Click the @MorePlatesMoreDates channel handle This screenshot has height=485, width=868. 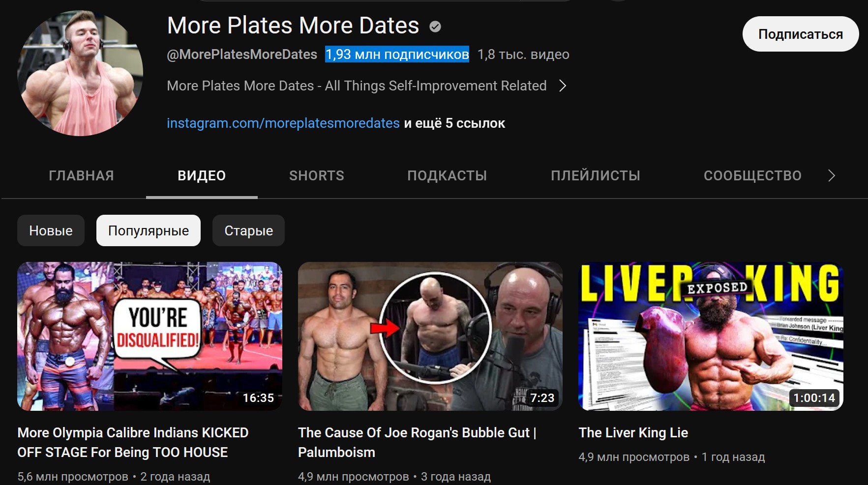pyautogui.click(x=242, y=55)
